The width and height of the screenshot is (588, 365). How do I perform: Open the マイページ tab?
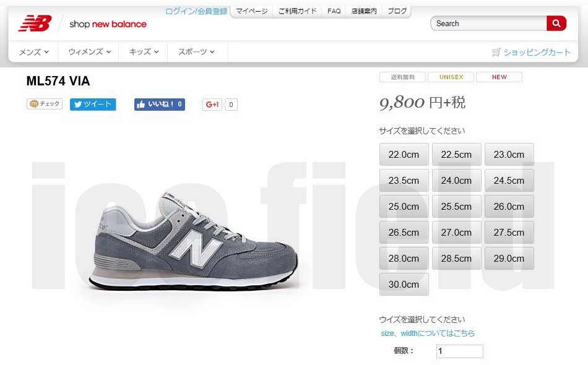tap(252, 11)
